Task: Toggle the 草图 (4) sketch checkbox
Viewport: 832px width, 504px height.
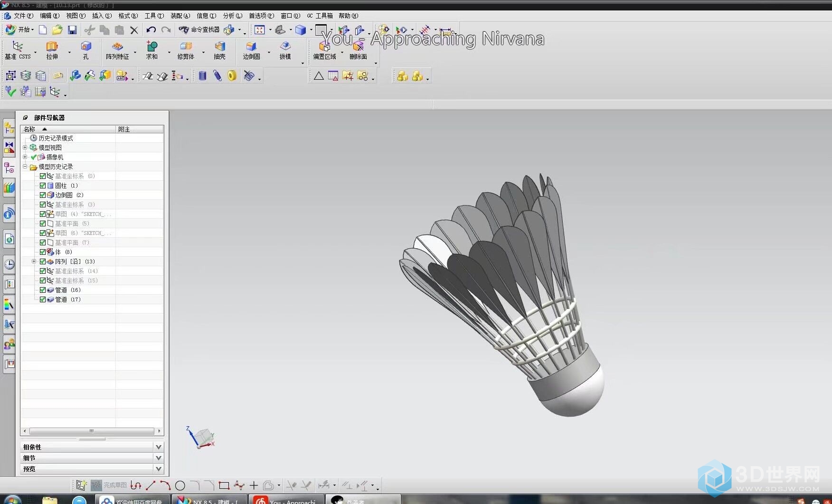Action: tap(43, 214)
